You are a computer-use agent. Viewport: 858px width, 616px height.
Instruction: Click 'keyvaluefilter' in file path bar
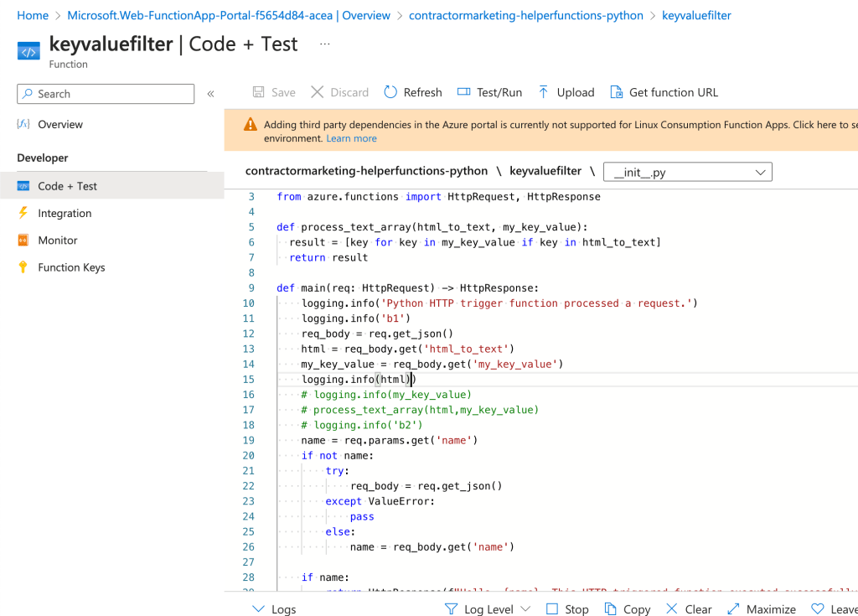(545, 171)
